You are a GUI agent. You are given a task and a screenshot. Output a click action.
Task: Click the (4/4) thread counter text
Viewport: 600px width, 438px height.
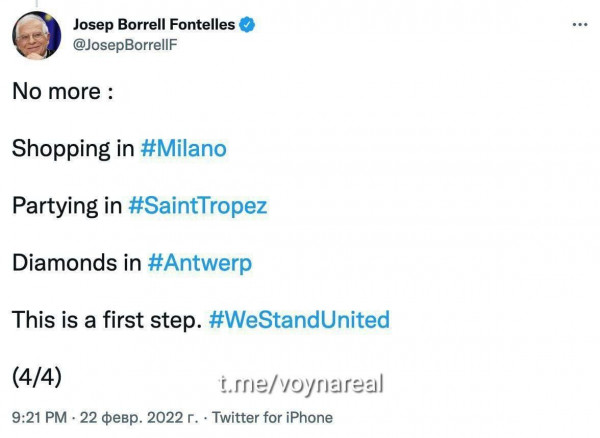coord(37,377)
